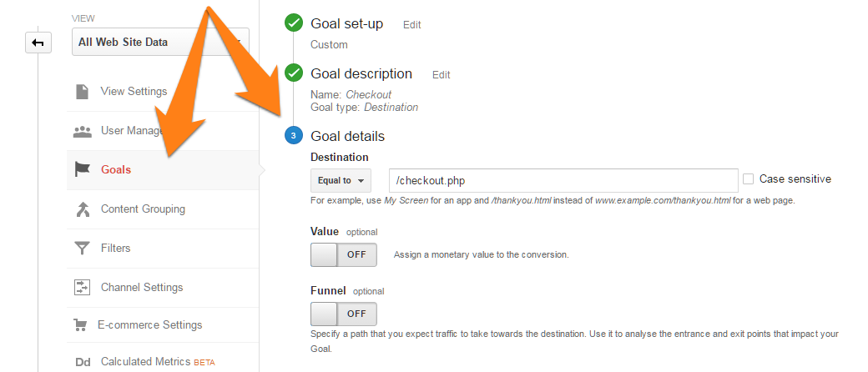This screenshot has width=868, height=372.
Task: Open the Equal to match type dropdown
Action: 341,180
